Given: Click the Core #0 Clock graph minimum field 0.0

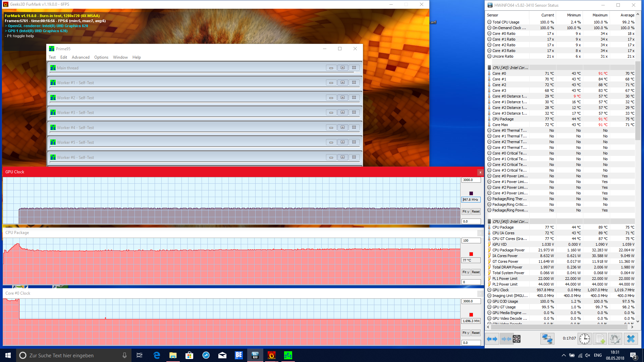Looking at the screenshot, I should (x=471, y=343).
